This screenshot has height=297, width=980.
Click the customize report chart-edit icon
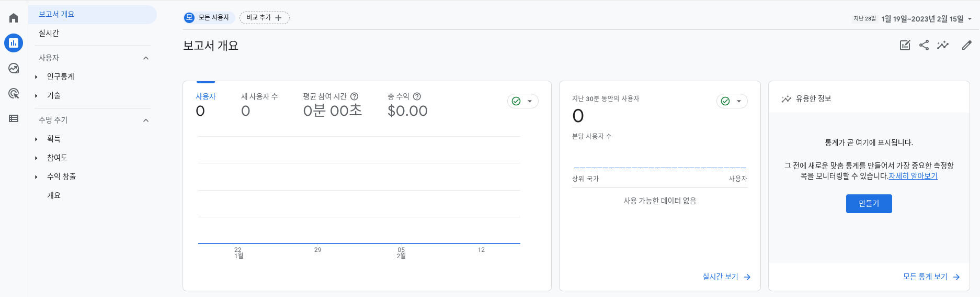click(x=905, y=45)
